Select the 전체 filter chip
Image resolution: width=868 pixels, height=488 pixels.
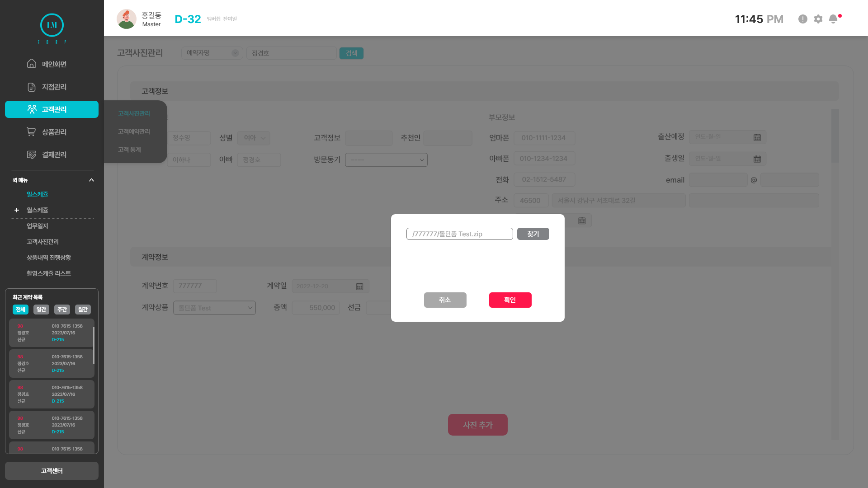20,310
